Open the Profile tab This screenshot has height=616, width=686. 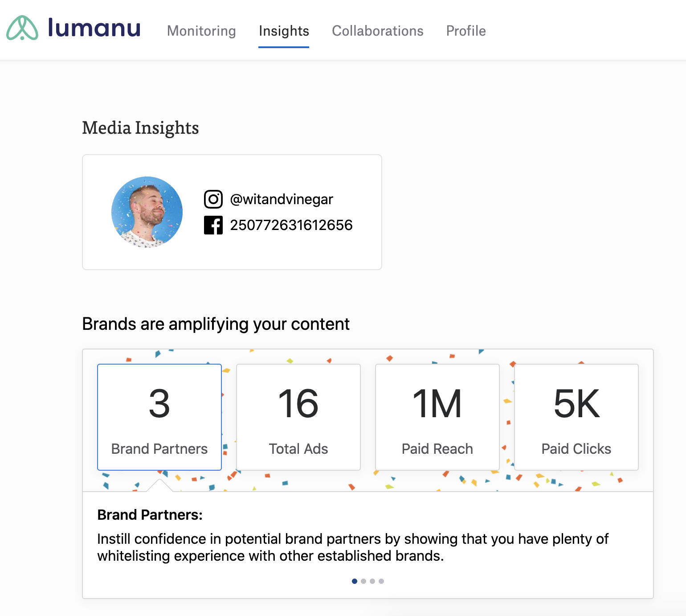[466, 31]
